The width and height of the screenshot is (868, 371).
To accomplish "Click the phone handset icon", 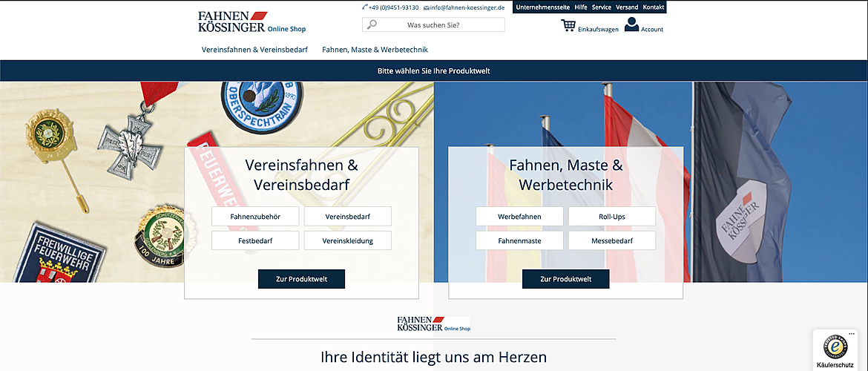I will 365,7.
